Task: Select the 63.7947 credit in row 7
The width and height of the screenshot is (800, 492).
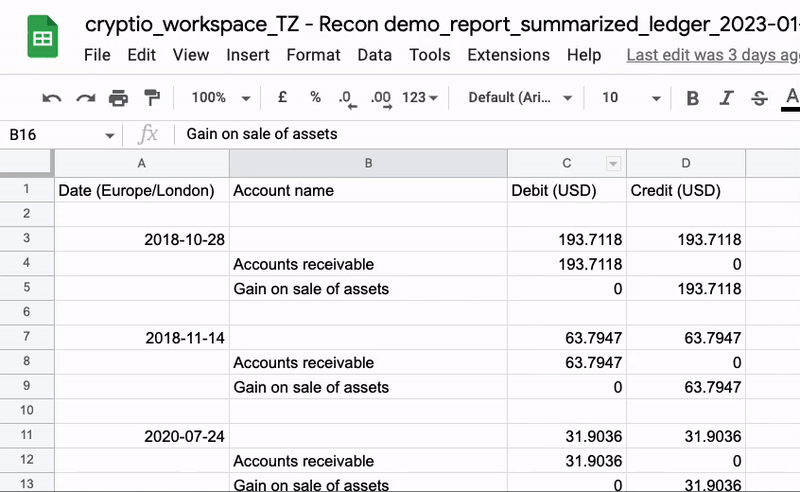Action: 686,337
